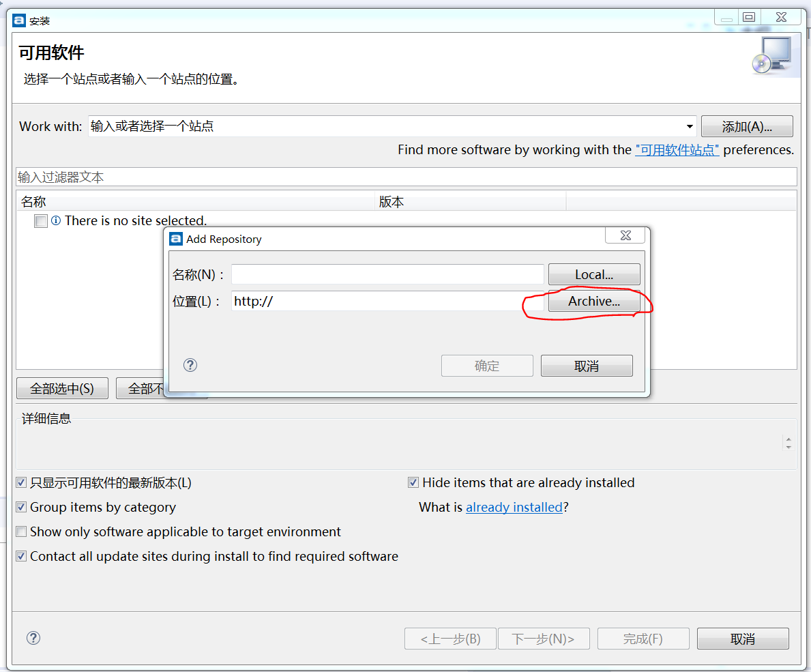Click the "already installed" hyperlink
Viewport: 811px width, 672px height.
(514, 507)
